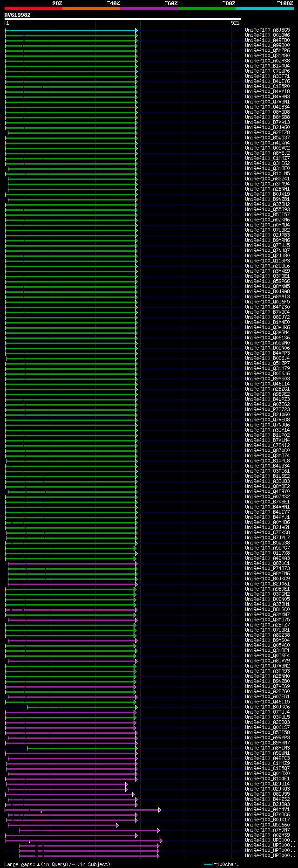Viewport: 298px width, 868px height.
Task: Select the label UniRef100_Q2JU14
Action: [267, 784]
